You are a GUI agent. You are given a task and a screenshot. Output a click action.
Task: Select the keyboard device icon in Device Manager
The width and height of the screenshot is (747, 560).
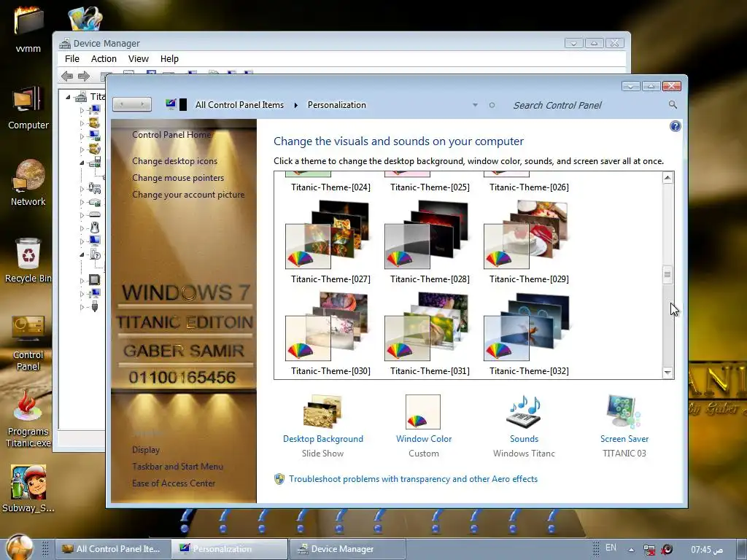[95, 214]
